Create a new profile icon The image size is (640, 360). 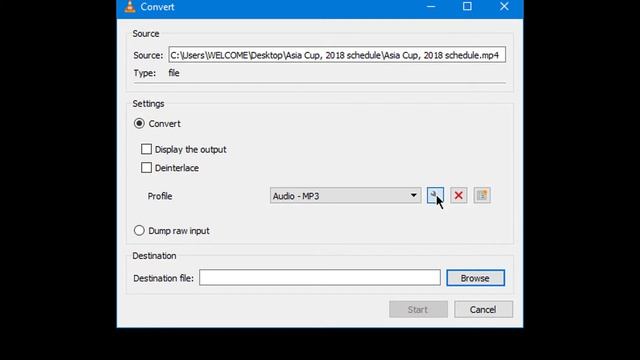click(482, 196)
